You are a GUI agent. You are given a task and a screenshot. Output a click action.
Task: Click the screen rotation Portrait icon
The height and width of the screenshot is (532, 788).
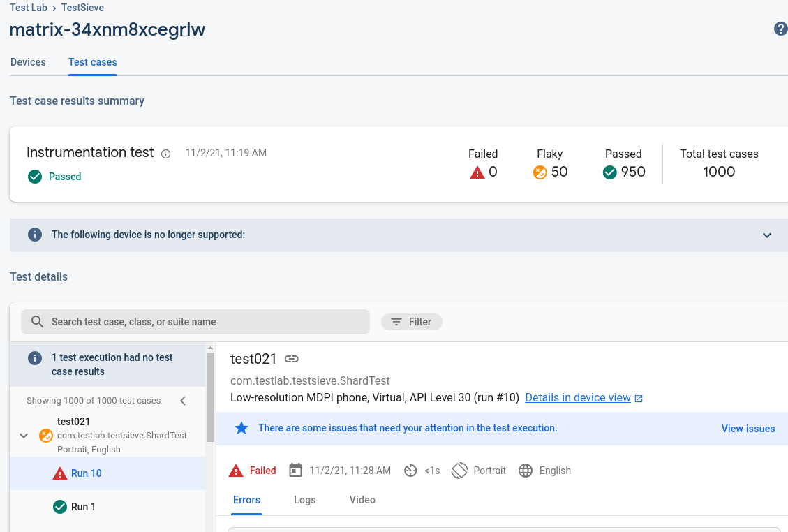coord(459,471)
